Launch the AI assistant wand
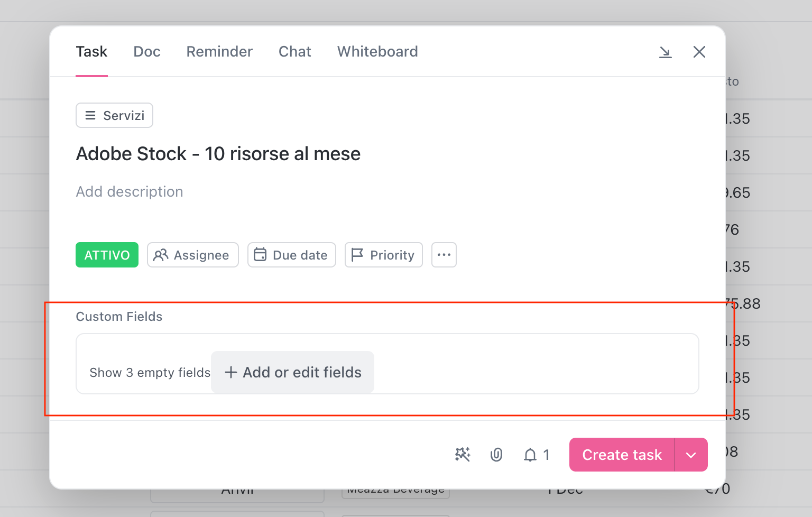 [463, 455]
